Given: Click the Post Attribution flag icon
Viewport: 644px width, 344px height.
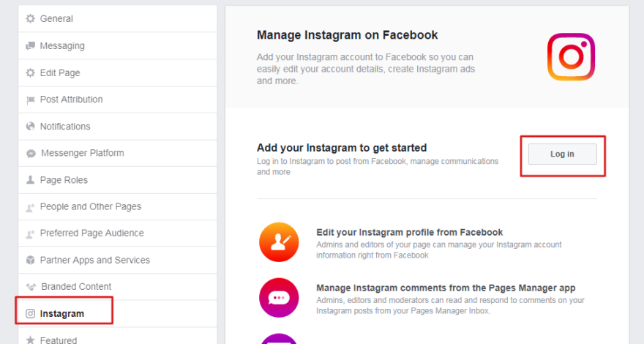Looking at the screenshot, I should click(31, 100).
